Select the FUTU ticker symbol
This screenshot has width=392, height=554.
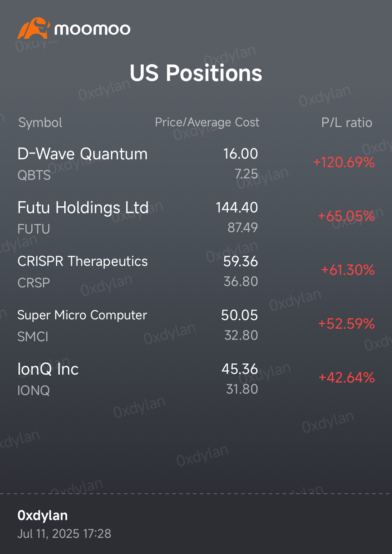tap(34, 229)
